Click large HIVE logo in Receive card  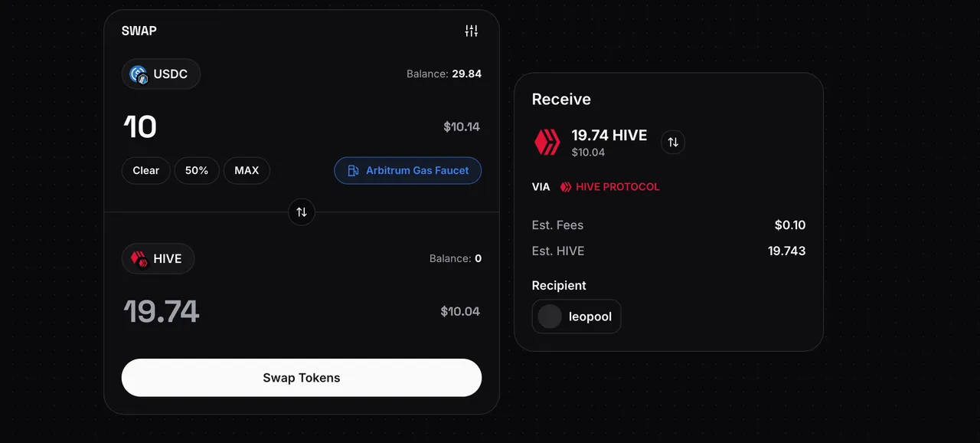coord(547,142)
